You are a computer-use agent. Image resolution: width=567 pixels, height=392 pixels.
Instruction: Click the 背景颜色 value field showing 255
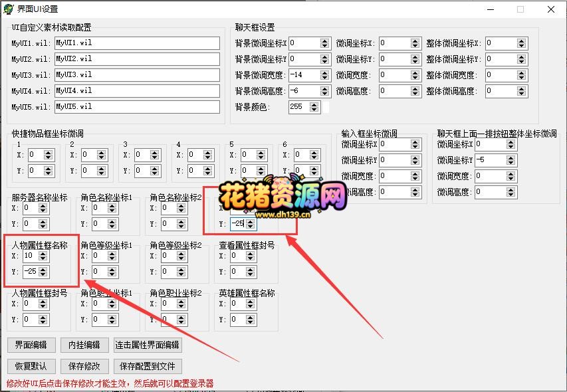(299, 107)
